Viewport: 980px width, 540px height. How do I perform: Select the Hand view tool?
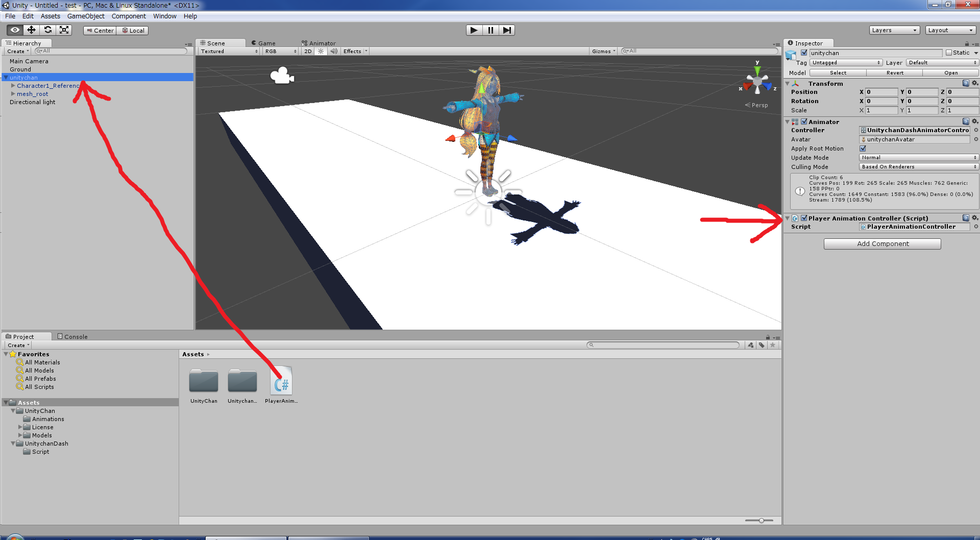tap(15, 30)
